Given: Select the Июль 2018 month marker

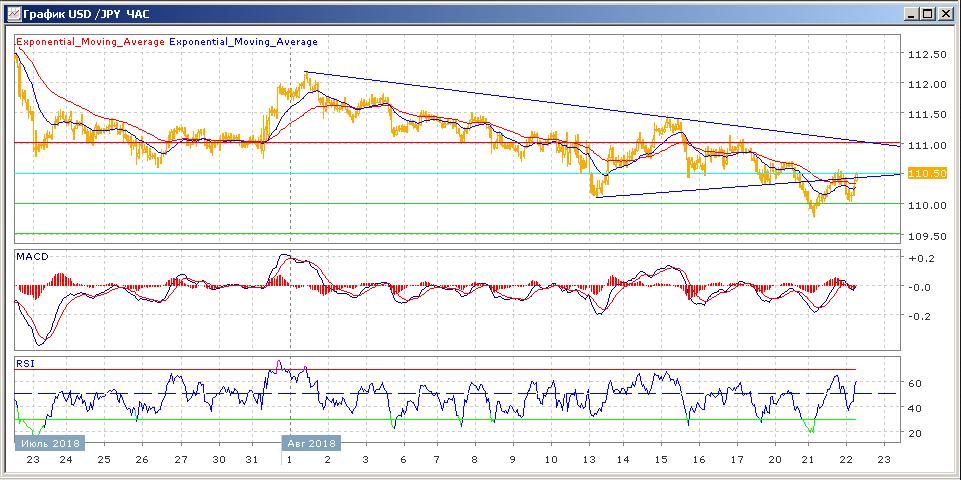Looking at the screenshot, I should (49, 442).
